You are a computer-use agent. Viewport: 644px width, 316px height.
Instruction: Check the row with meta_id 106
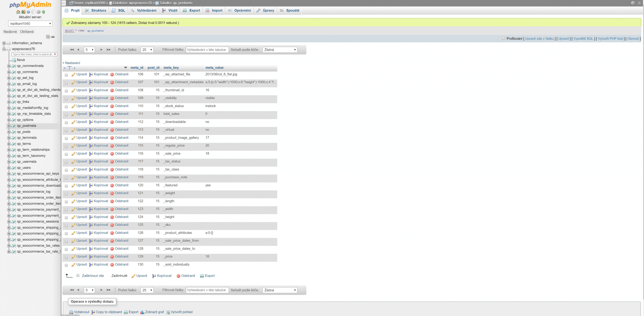[66, 75]
